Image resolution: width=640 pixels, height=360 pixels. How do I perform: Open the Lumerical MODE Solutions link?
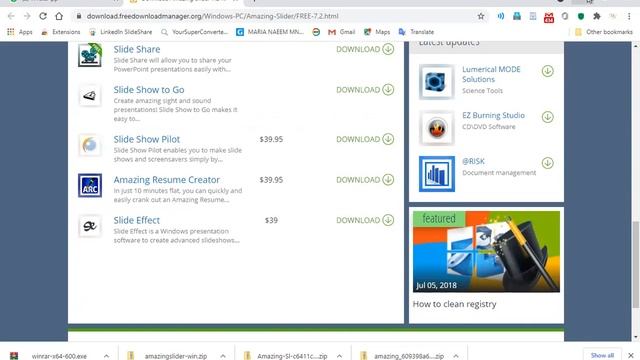(491, 74)
